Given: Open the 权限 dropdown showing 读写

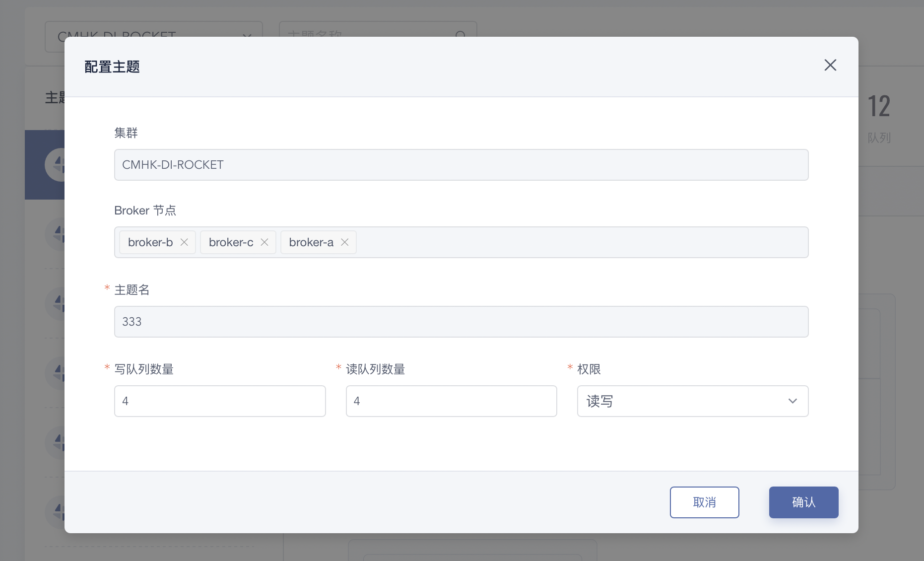Looking at the screenshot, I should coord(693,401).
